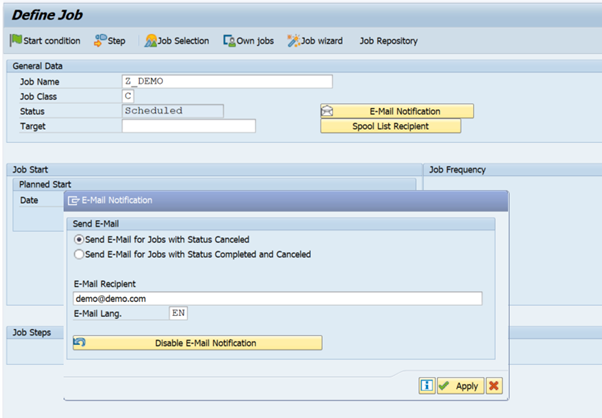Screen dimensions: 602x418
Task: Click the Scheduled status field
Action: coord(173,111)
